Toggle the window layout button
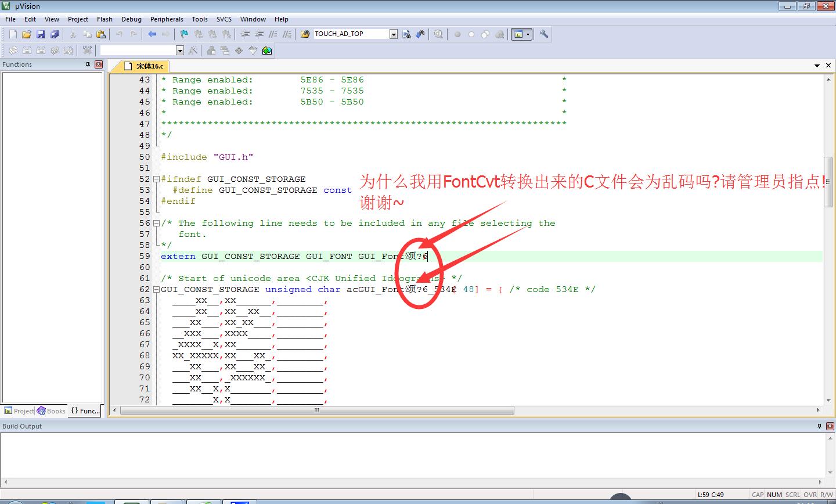This screenshot has width=836, height=504. click(518, 34)
